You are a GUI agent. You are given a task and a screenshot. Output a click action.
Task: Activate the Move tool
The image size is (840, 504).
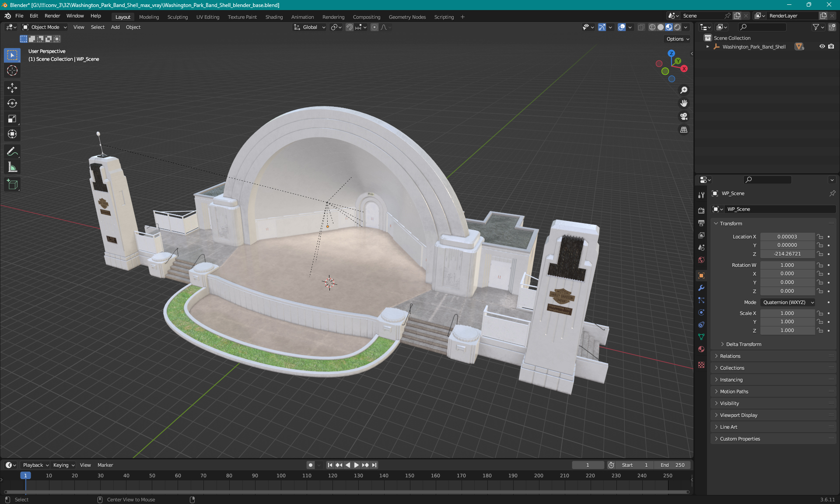tap(12, 88)
